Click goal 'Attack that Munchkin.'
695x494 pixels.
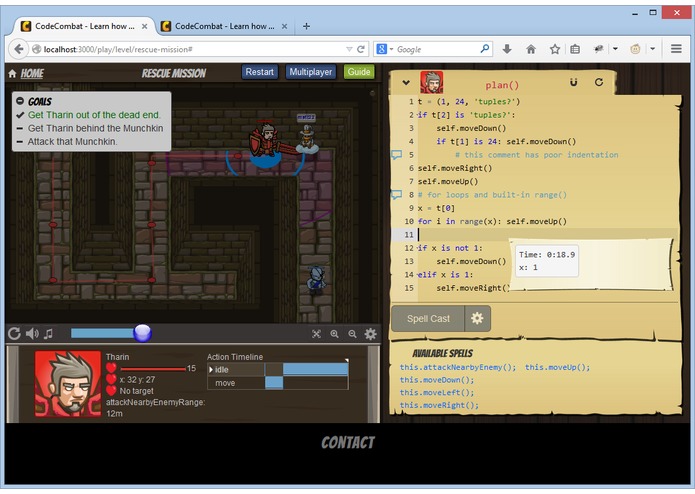click(x=72, y=141)
